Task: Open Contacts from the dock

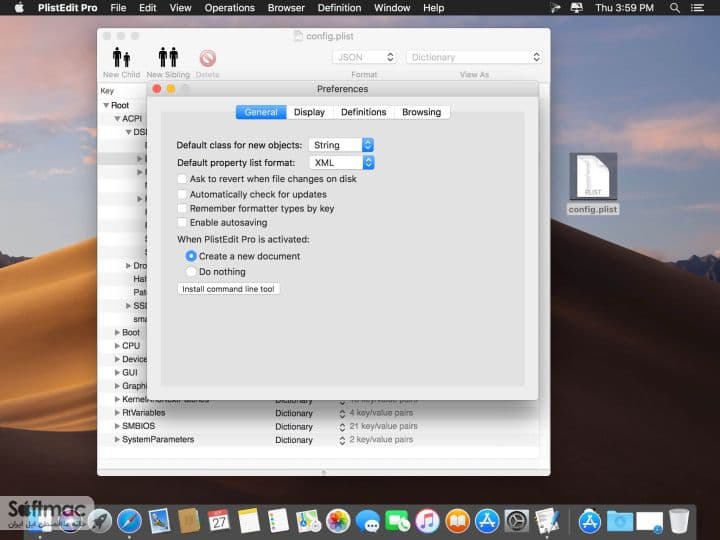Action: coord(189,521)
